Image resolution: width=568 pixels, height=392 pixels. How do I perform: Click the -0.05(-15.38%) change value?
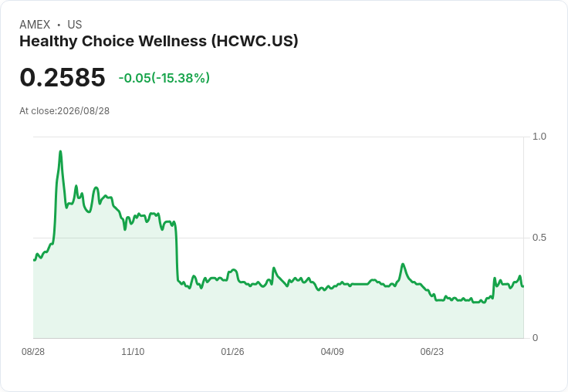164,78
